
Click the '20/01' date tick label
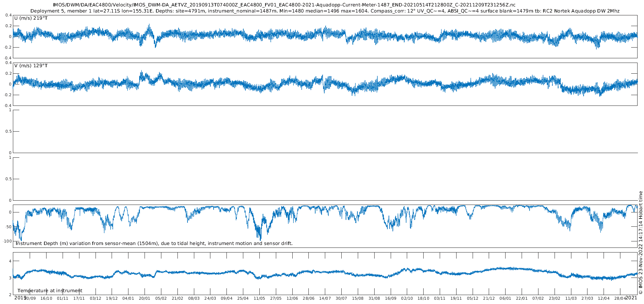point(145,298)
